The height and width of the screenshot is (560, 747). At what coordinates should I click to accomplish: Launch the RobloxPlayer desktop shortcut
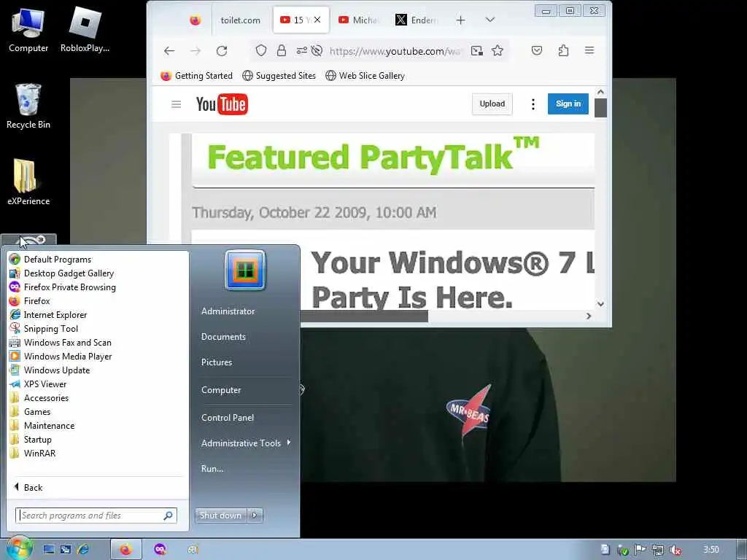[85, 30]
